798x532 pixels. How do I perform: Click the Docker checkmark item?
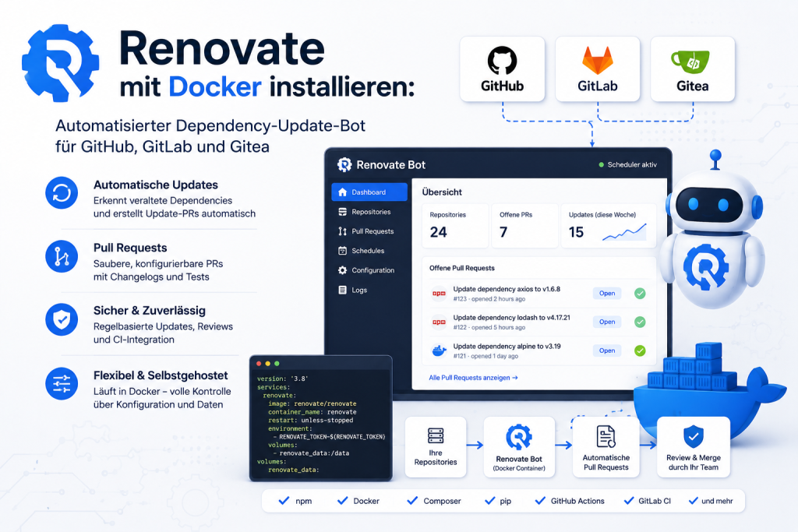(x=358, y=501)
